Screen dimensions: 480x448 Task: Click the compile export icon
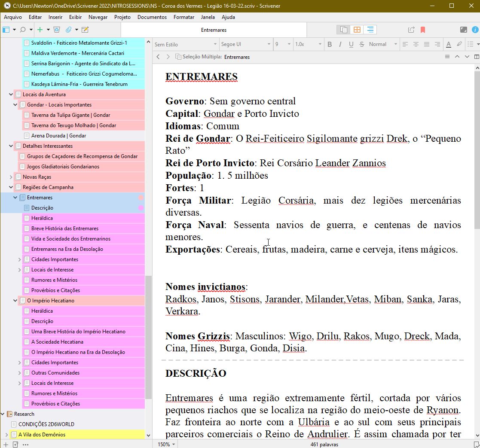pyautogui.click(x=411, y=30)
